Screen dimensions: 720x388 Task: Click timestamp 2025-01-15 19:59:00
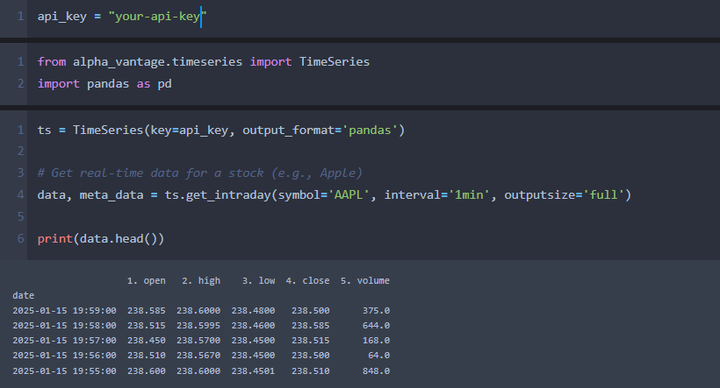(64, 311)
